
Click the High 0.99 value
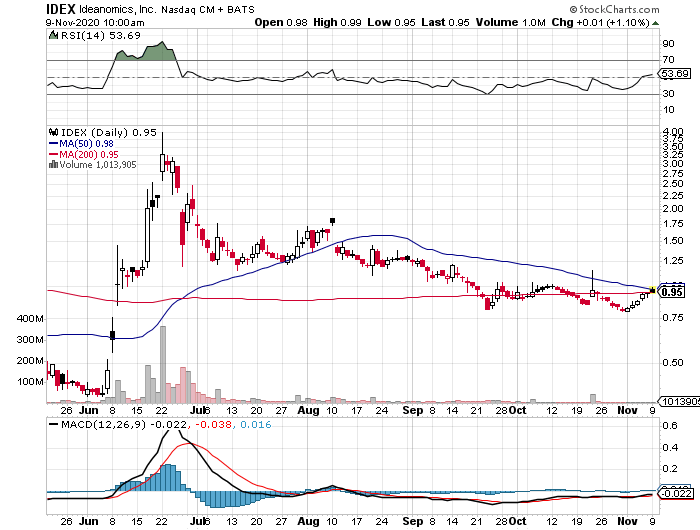[337, 22]
